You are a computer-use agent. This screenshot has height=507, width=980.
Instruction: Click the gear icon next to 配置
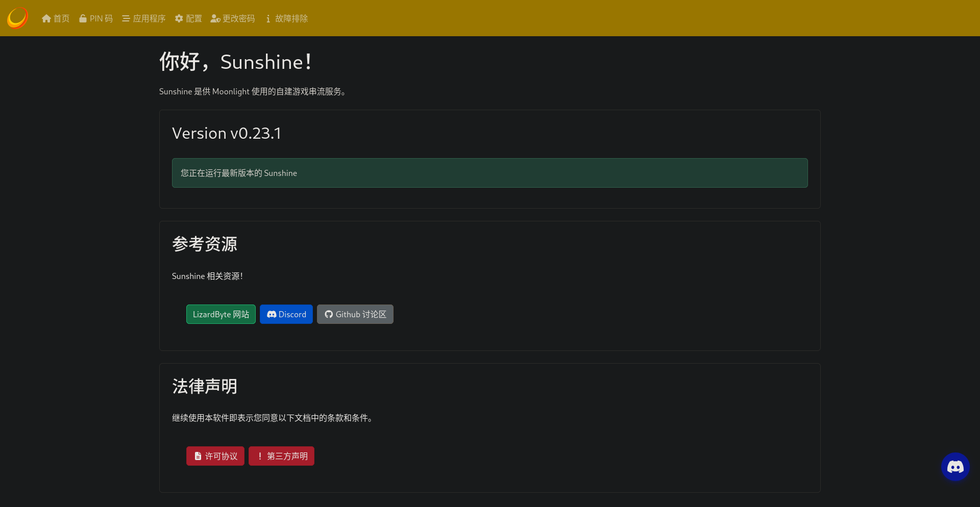(179, 18)
